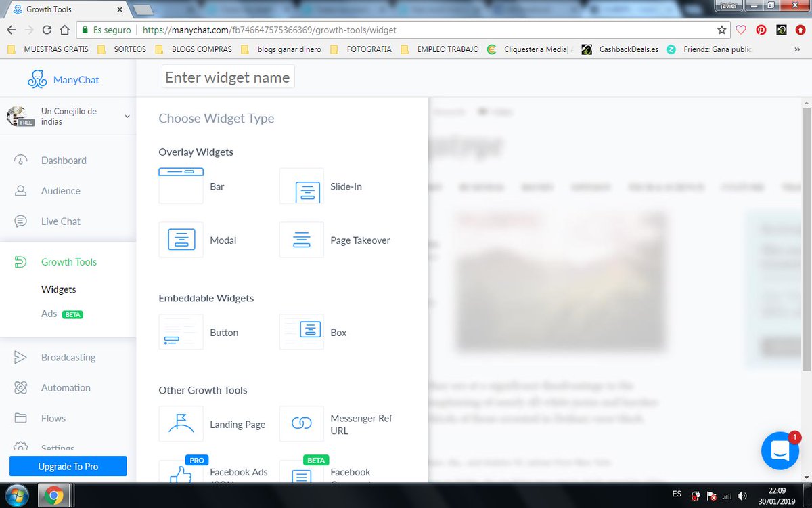The height and width of the screenshot is (508, 812).
Task: Click the address bar URL
Action: (269, 30)
